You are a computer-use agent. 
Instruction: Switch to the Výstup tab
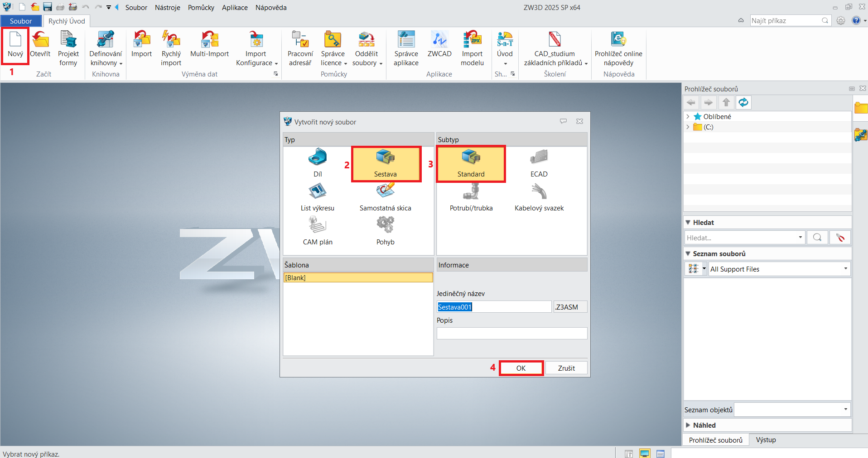766,440
